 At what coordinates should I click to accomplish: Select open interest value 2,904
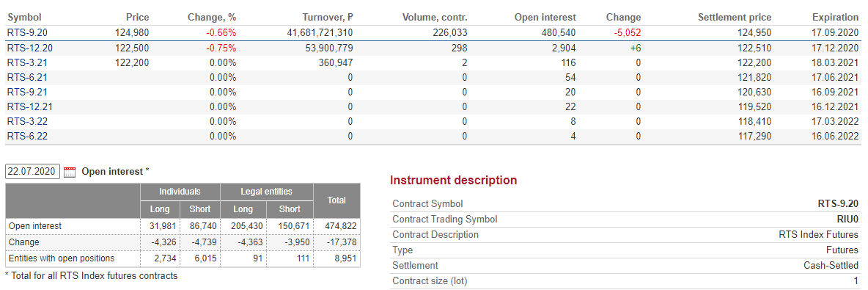[x=564, y=48]
